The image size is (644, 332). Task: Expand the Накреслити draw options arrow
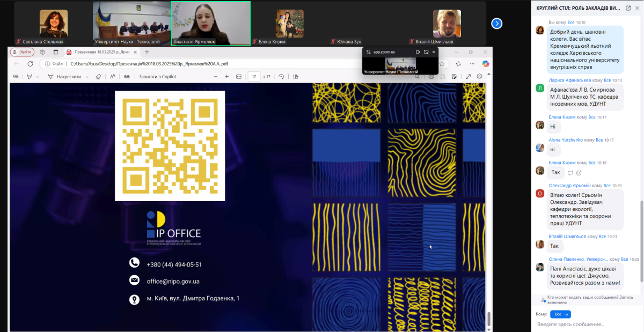pos(86,77)
